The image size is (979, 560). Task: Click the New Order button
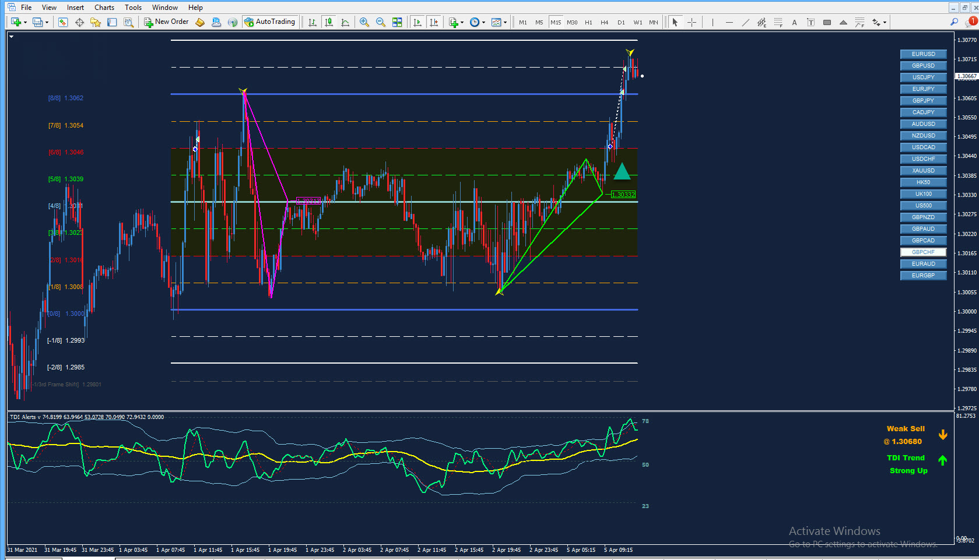[166, 22]
